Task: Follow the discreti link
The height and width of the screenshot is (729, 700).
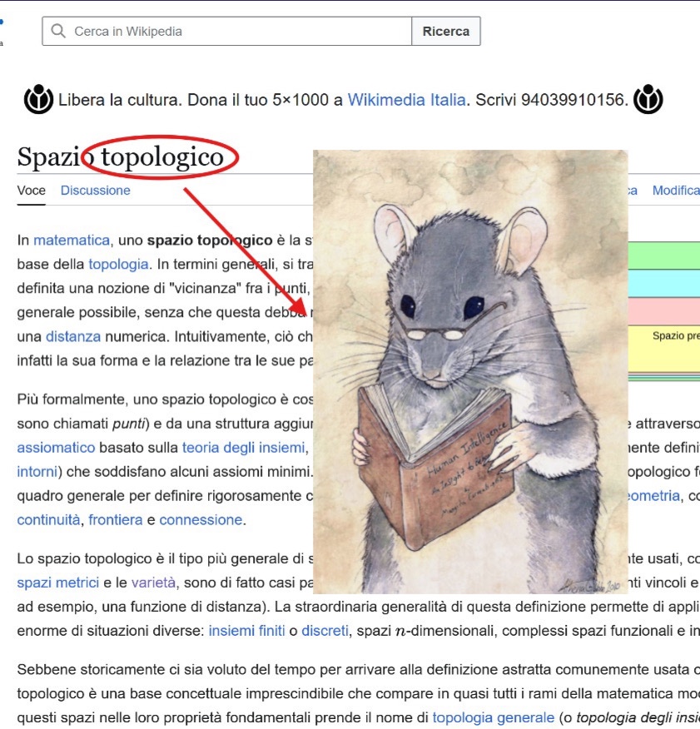Action: [x=325, y=631]
